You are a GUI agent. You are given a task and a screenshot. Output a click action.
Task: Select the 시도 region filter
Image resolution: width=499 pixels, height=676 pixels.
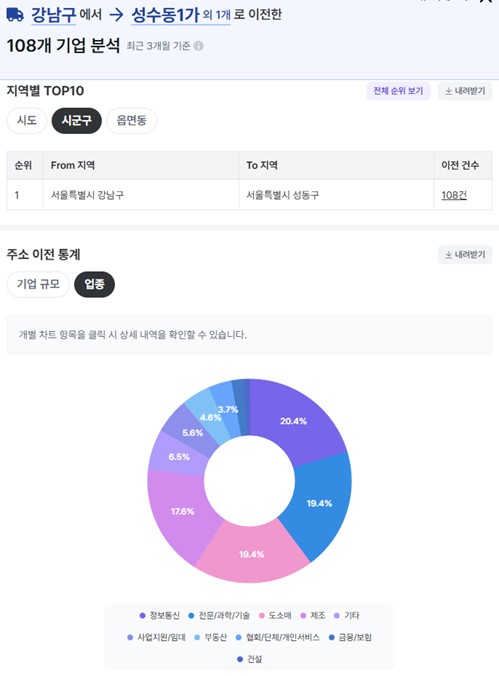tap(27, 120)
